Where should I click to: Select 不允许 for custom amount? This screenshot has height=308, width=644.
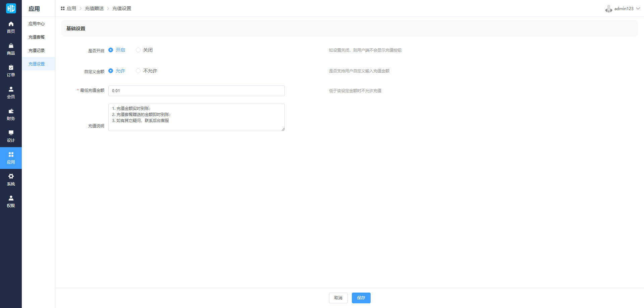tap(138, 71)
